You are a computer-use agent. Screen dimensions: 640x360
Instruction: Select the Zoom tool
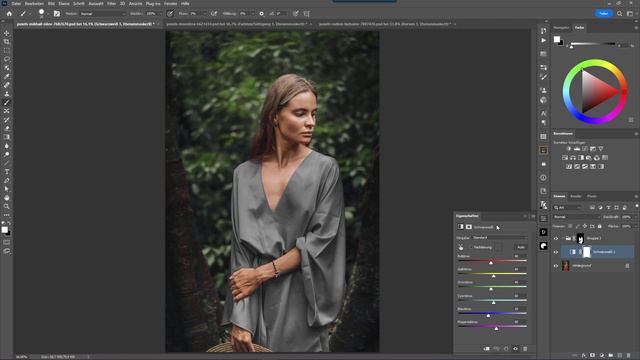click(7, 207)
